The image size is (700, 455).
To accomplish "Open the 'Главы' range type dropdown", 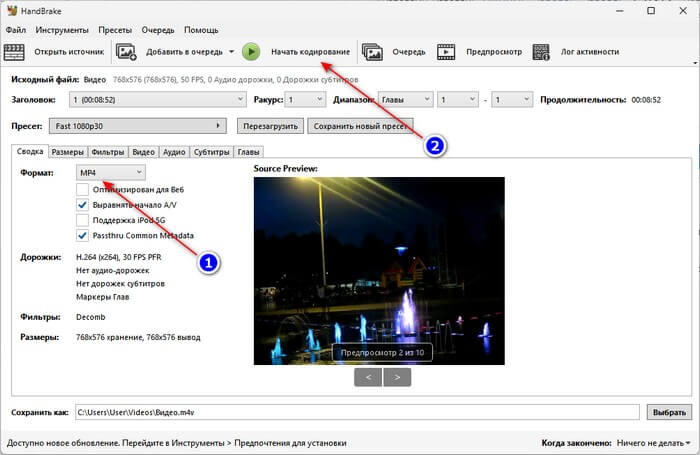I will (405, 100).
